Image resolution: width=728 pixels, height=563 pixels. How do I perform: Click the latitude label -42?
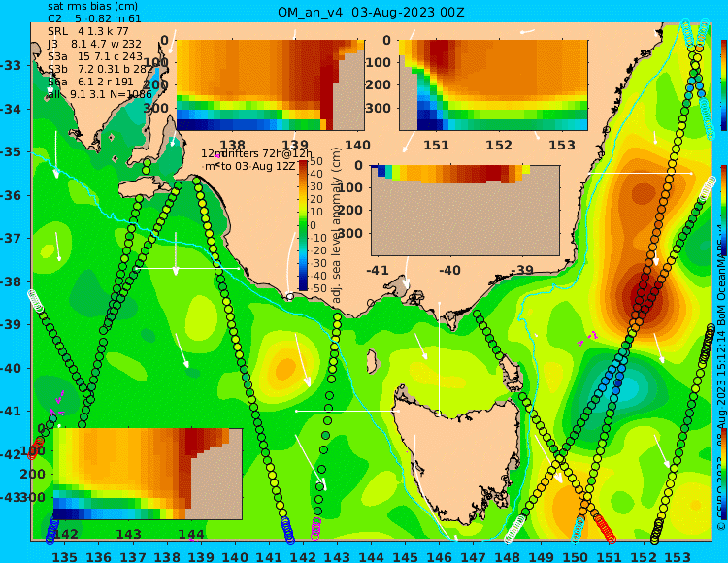tap(11, 454)
